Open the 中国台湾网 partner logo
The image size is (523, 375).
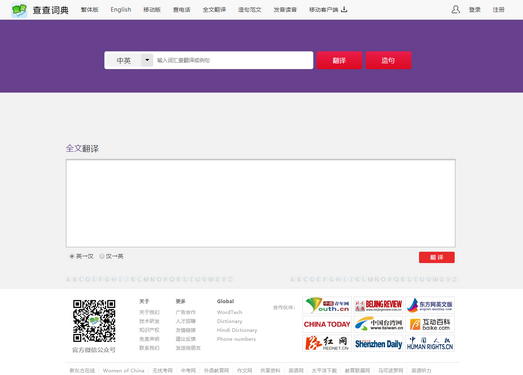tap(378, 324)
